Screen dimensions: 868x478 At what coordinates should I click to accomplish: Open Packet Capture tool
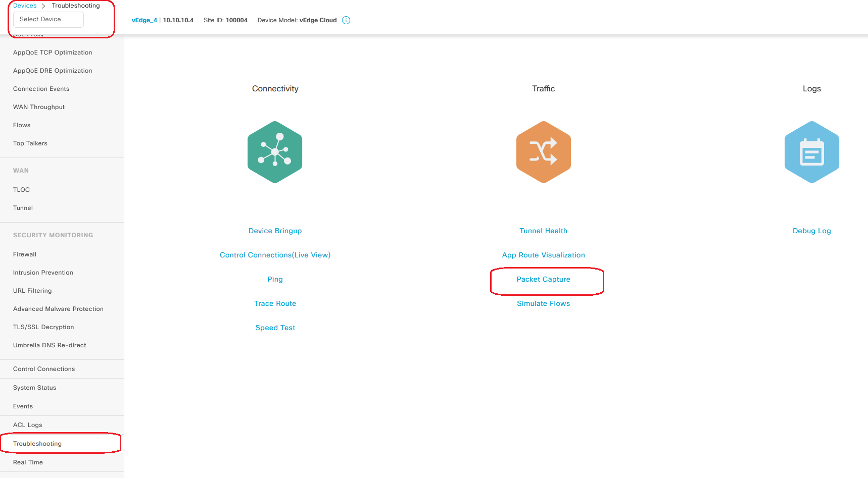(x=543, y=279)
